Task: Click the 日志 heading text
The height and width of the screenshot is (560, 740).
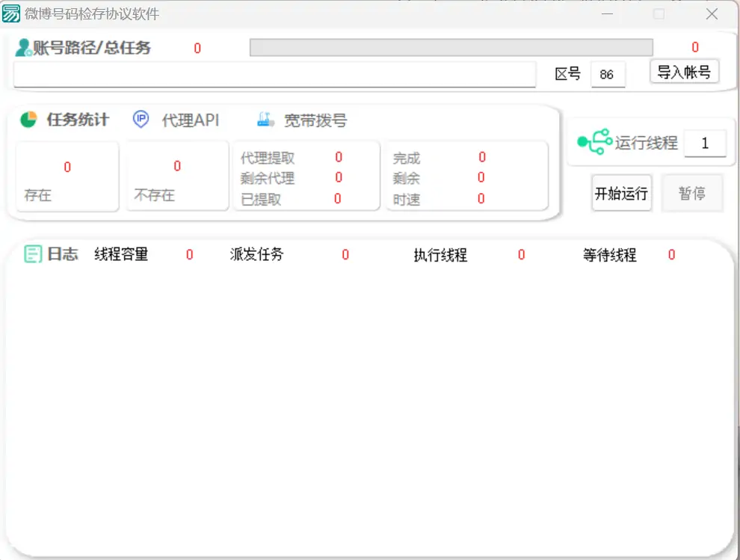Action: click(63, 254)
